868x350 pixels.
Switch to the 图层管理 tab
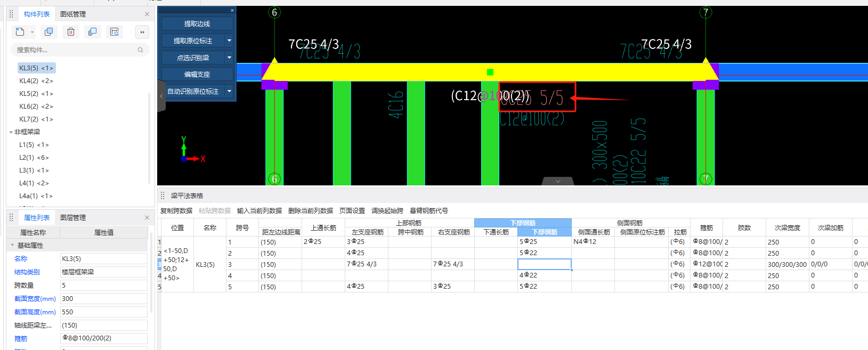click(x=73, y=217)
